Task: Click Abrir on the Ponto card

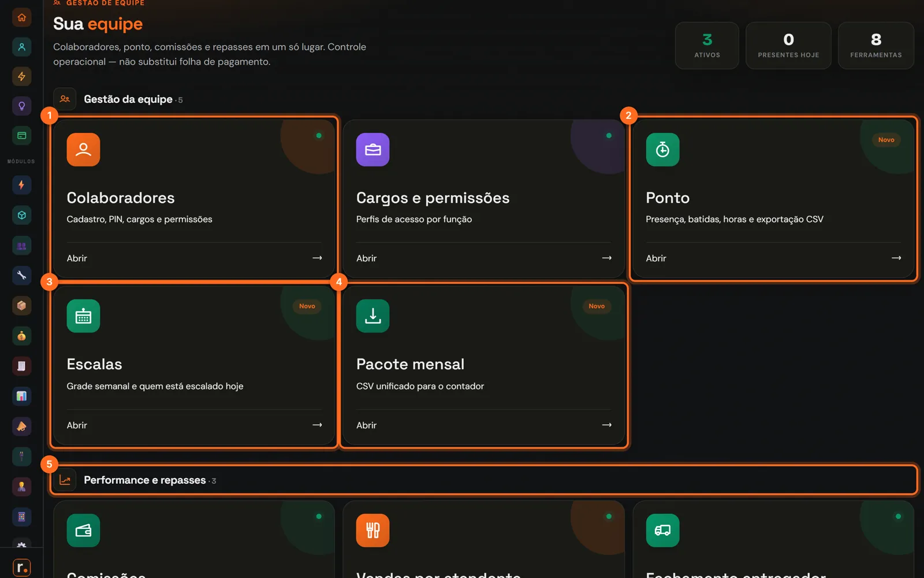Action: click(x=656, y=258)
